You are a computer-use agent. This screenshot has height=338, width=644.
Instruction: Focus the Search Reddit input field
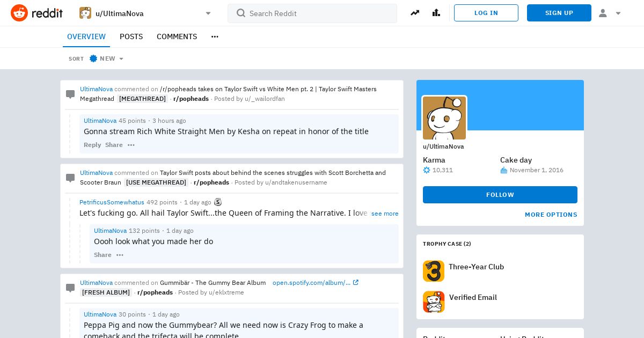point(312,13)
